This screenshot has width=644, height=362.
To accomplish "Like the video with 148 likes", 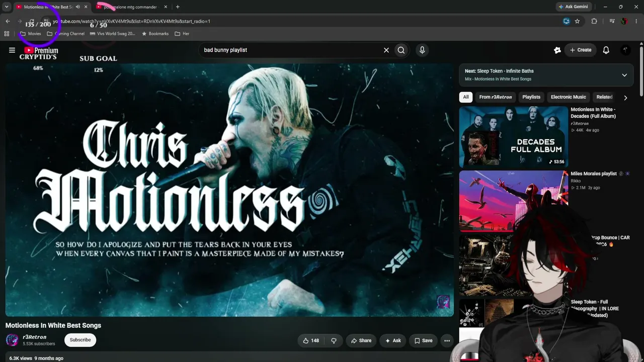I will point(311,340).
